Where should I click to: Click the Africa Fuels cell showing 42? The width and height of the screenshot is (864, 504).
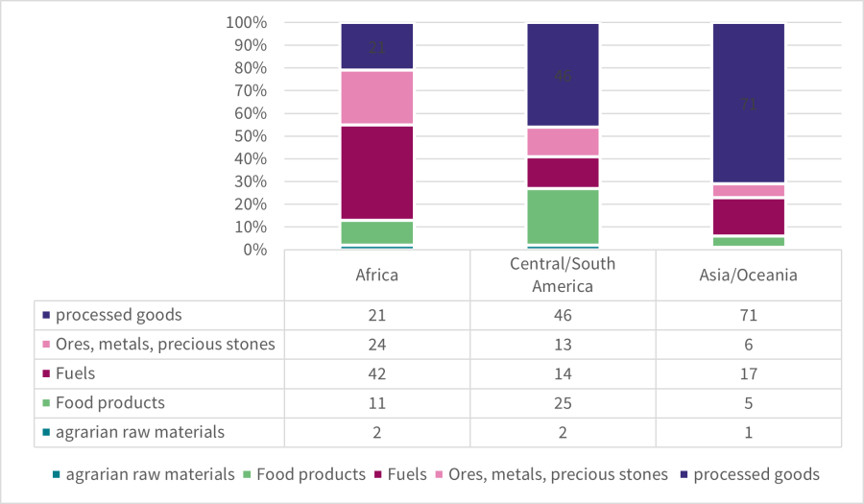click(377, 373)
